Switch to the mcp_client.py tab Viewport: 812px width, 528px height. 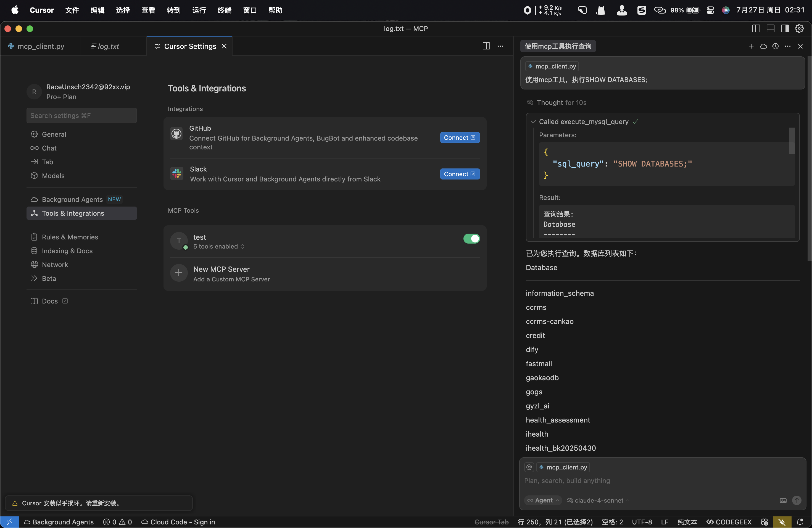(x=41, y=46)
